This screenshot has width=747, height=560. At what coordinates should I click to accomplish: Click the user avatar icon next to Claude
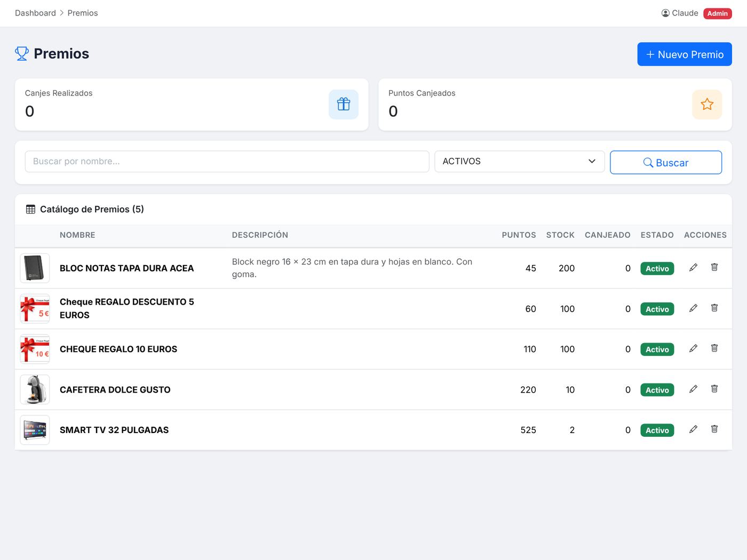point(665,13)
